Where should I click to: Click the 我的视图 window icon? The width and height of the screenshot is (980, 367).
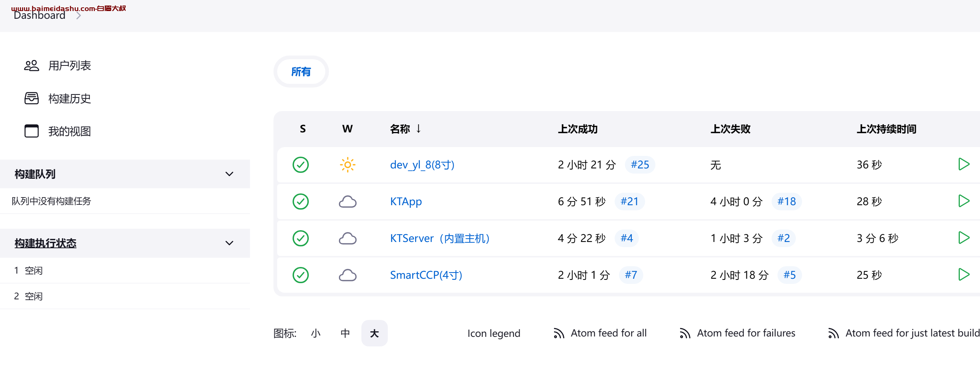32,131
